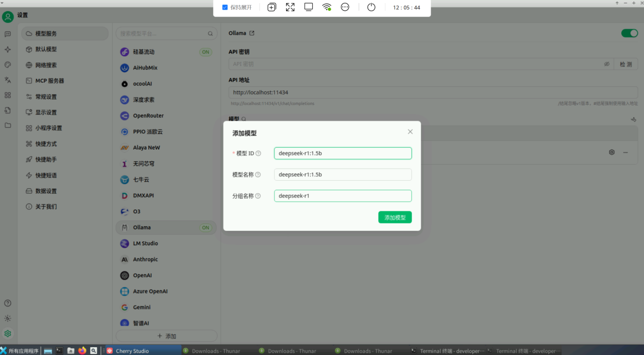The height and width of the screenshot is (355, 644).
Task: Select 默认模型 in settings menu
Action: pyautogui.click(x=65, y=50)
